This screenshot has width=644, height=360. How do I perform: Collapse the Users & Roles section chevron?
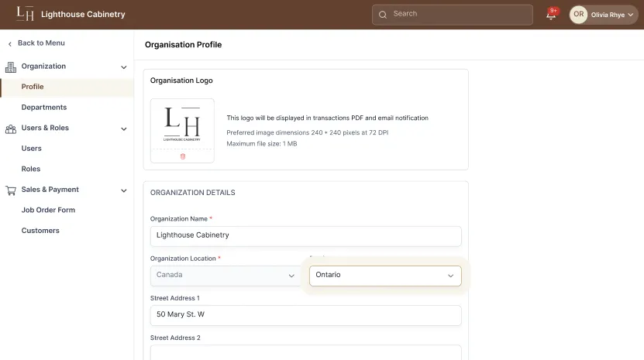[124, 129]
